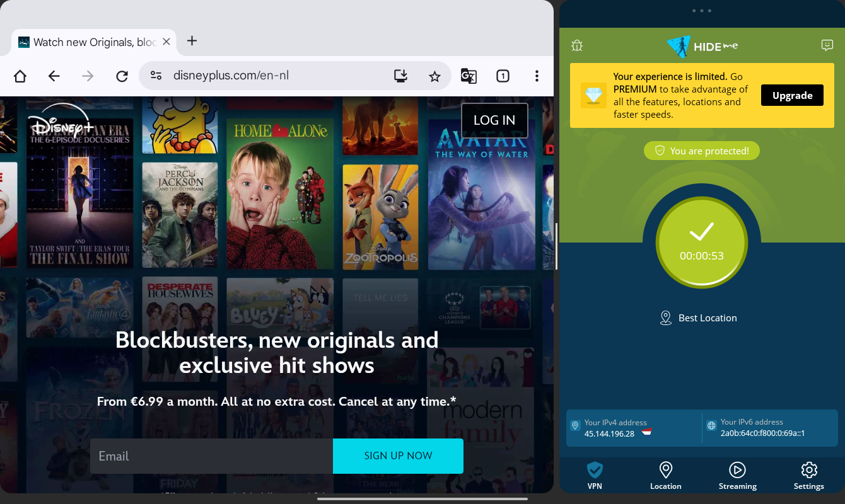
Task: Open a new Chrome tab with plus
Action: click(x=192, y=41)
